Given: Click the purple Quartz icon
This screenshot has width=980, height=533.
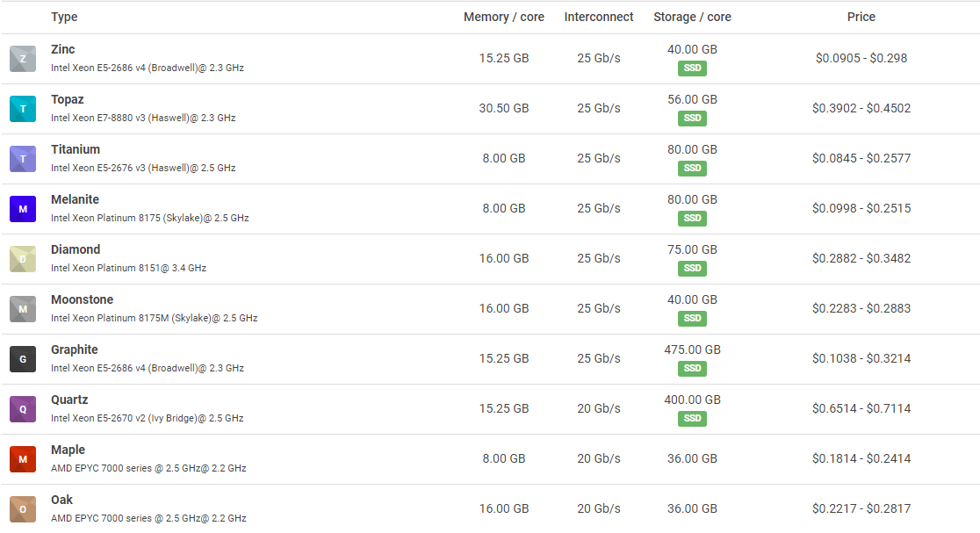Looking at the screenshot, I should pyautogui.click(x=23, y=409).
